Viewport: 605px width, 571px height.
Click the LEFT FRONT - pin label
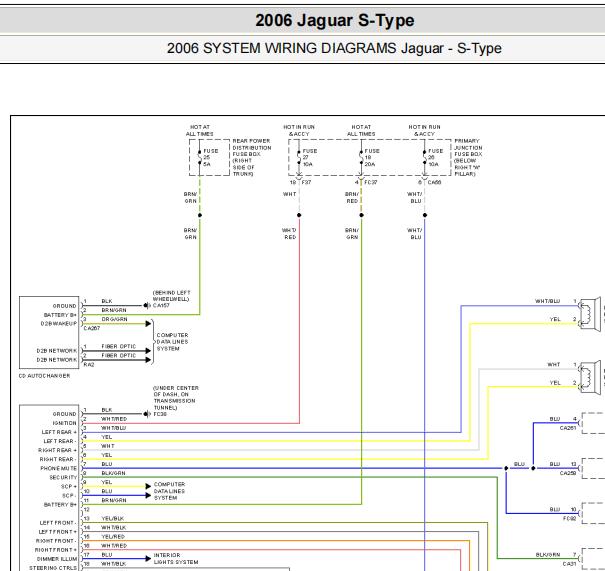click(58, 523)
